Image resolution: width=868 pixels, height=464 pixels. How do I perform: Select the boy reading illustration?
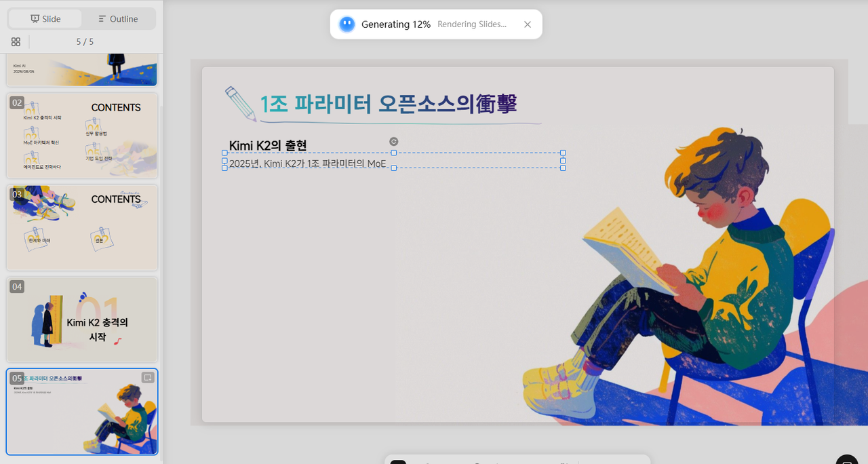[678, 275]
